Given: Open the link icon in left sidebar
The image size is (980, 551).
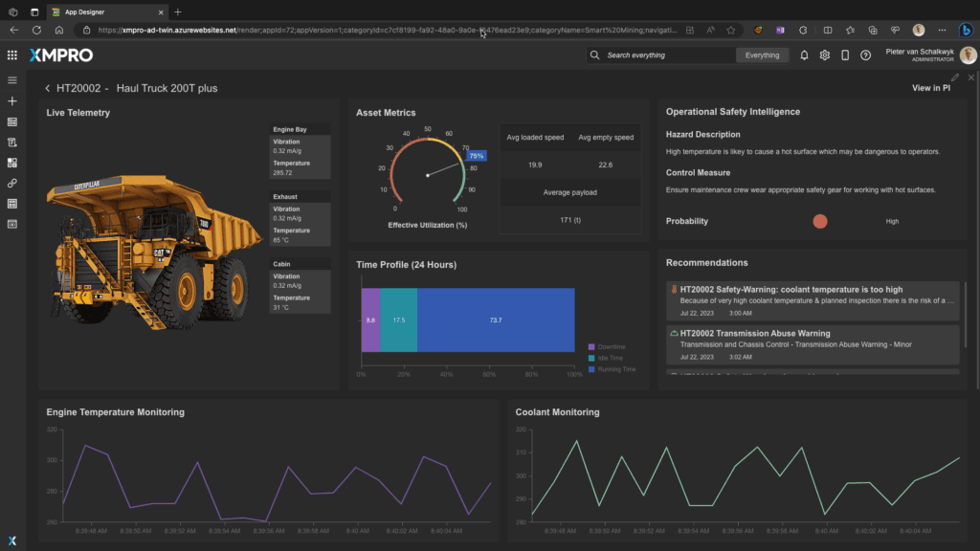Looking at the screenshot, I should click(x=12, y=183).
